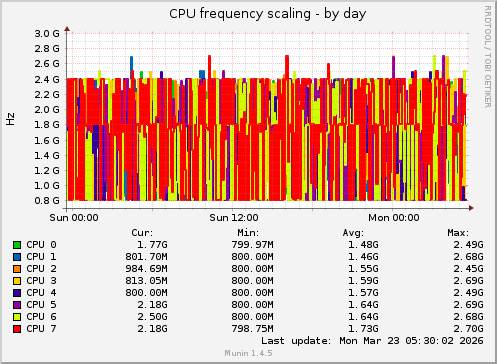This screenshot has width=497, height=364.
Task: Click the 'Sun 00:00' x-axis label
Action: tap(74, 218)
